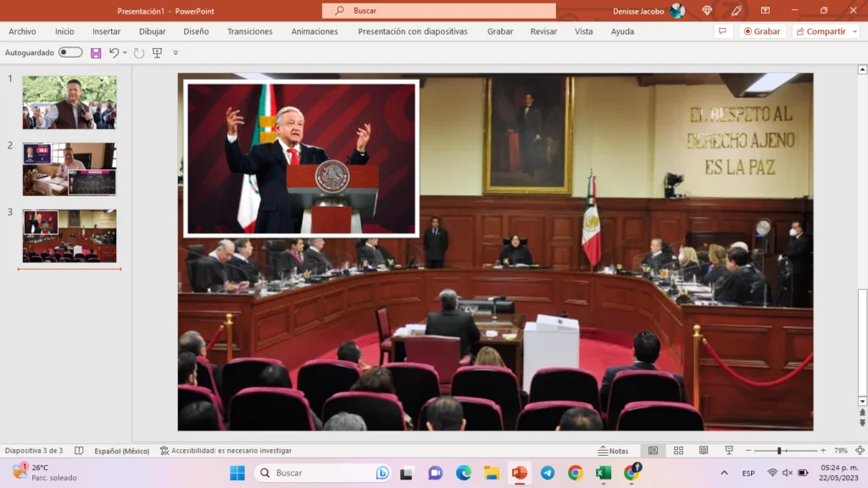
Task: Click the Save icon in quick access toolbar
Action: (96, 53)
